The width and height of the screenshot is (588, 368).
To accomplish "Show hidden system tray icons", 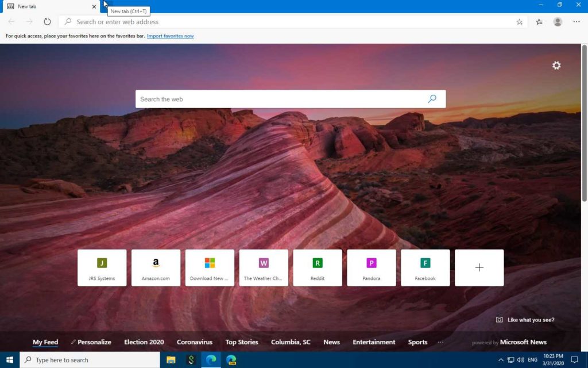I will point(500,360).
